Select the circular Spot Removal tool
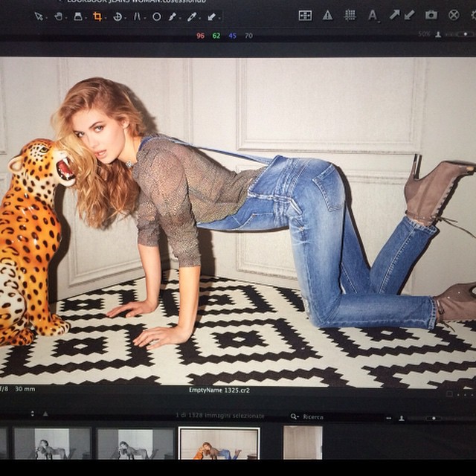Viewport: 476px width, 476px height. [156, 16]
